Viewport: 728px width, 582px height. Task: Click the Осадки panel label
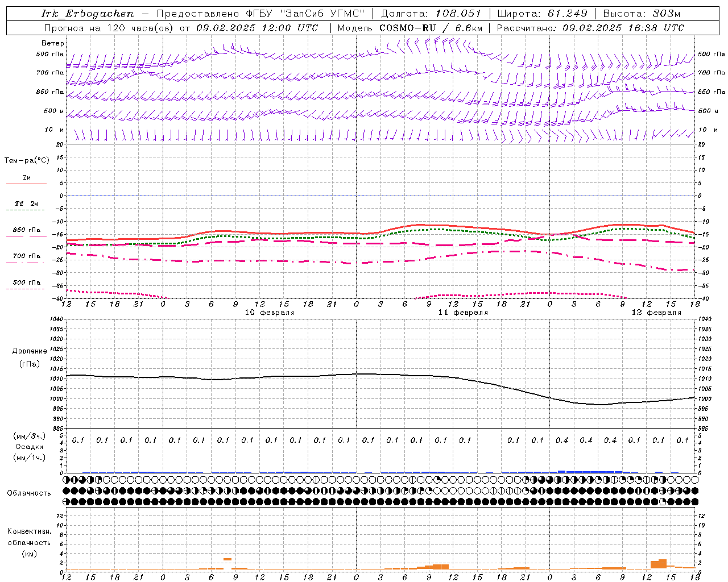tap(30, 447)
